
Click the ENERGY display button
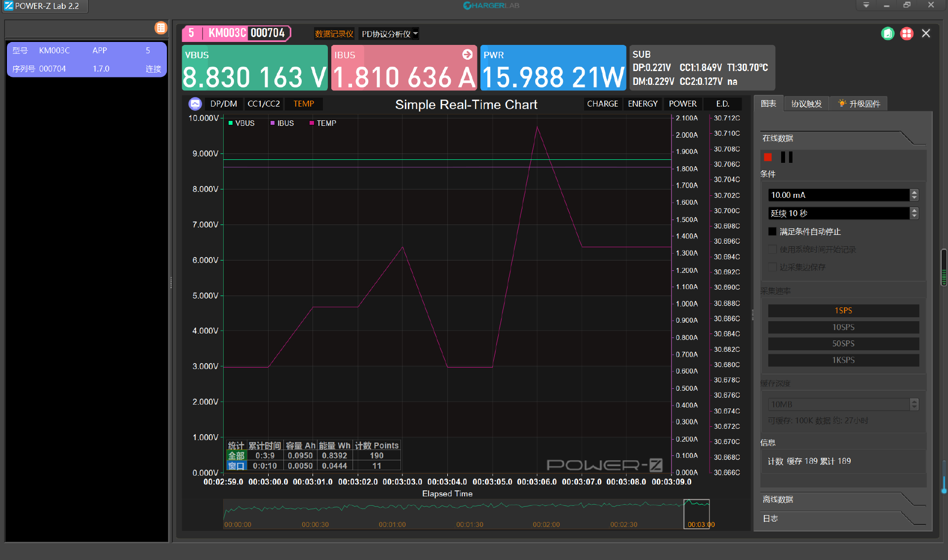point(642,104)
